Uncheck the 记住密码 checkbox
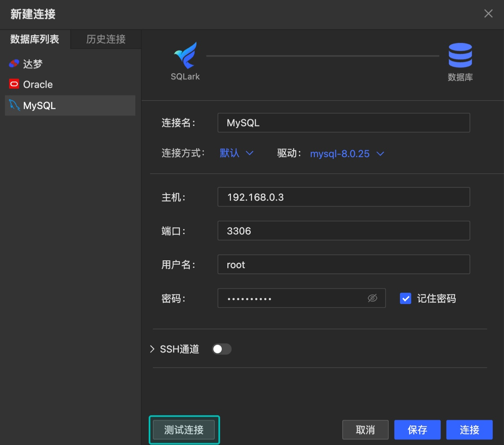This screenshot has height=445, width=504. point(405,298)
